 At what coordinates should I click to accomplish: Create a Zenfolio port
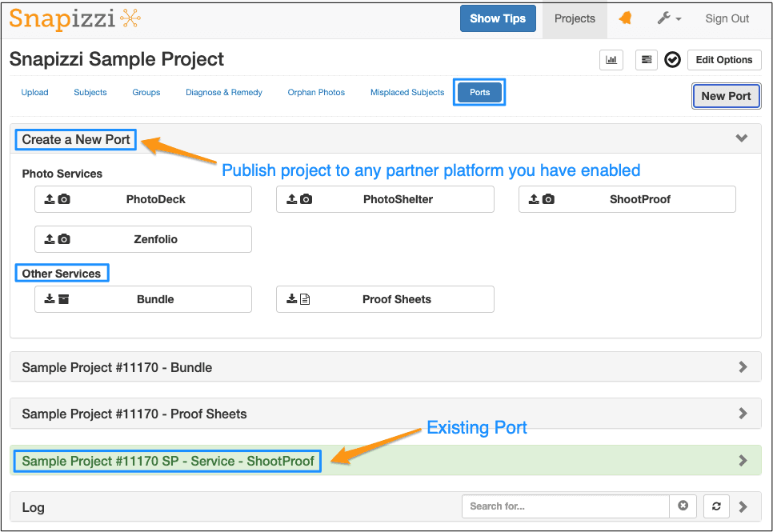coord(143,239)
